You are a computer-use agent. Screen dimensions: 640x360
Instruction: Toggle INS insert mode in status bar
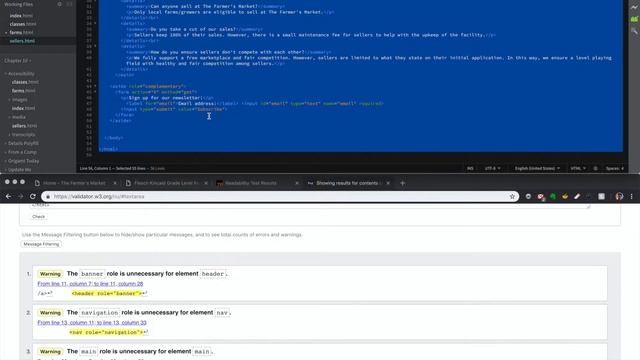tap(470, 168)
